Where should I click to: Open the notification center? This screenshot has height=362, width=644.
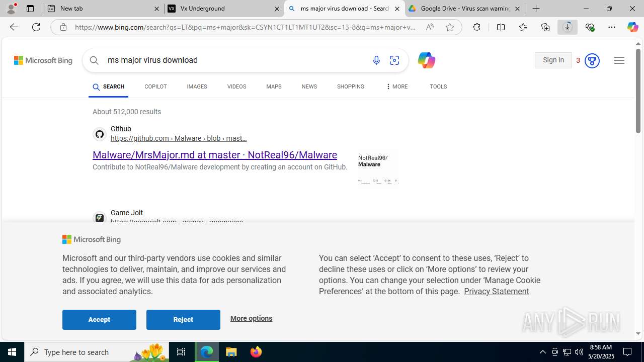[628, 352]
